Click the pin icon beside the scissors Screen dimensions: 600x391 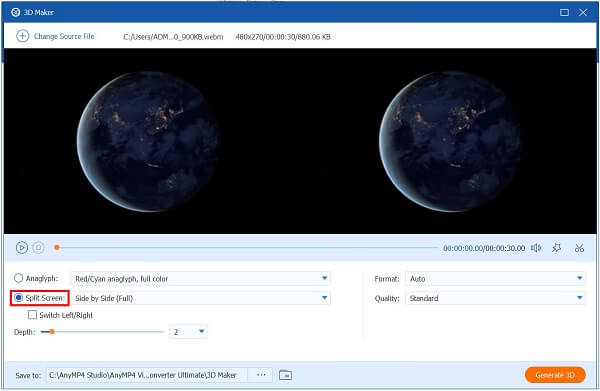[x=557, y=248]
